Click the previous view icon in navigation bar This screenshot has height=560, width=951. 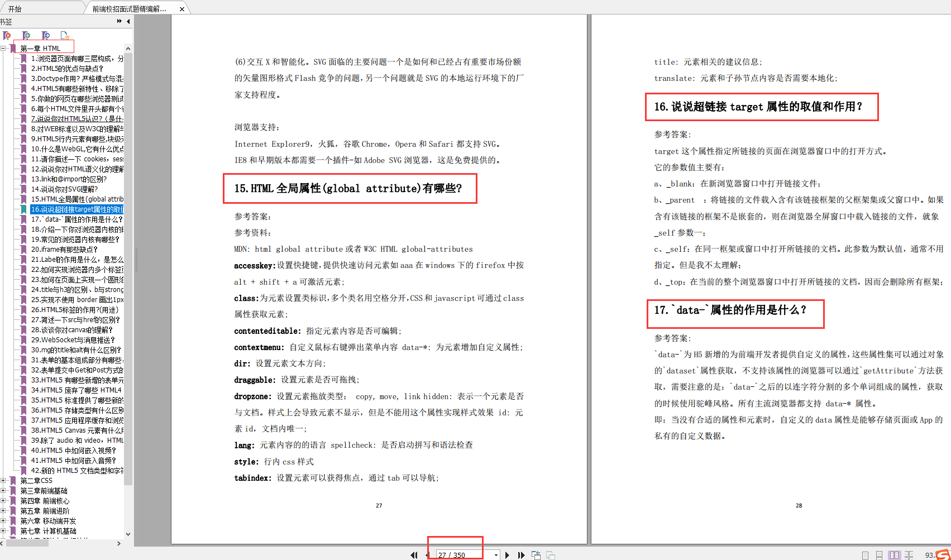(536, 555)
